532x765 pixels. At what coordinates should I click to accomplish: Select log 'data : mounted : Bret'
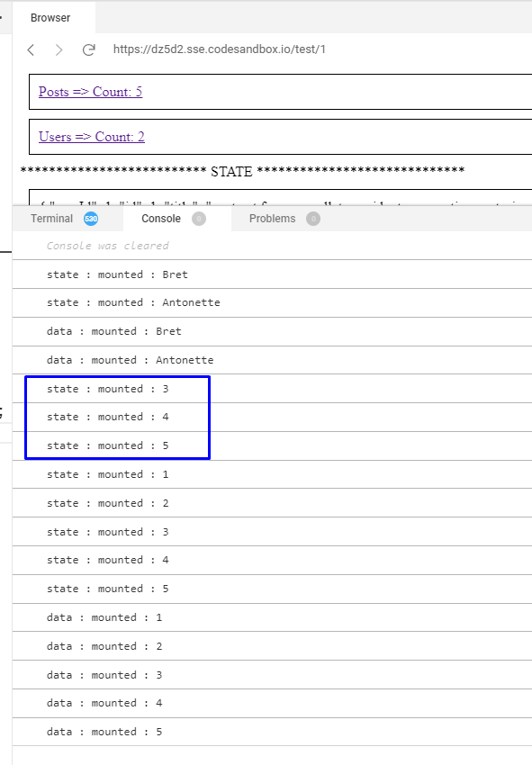[x=273, y=331]
